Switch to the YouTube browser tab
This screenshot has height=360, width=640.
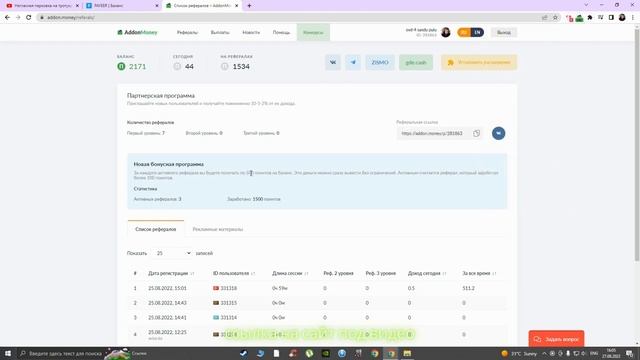pyautogui.click(x=41, y=6)
